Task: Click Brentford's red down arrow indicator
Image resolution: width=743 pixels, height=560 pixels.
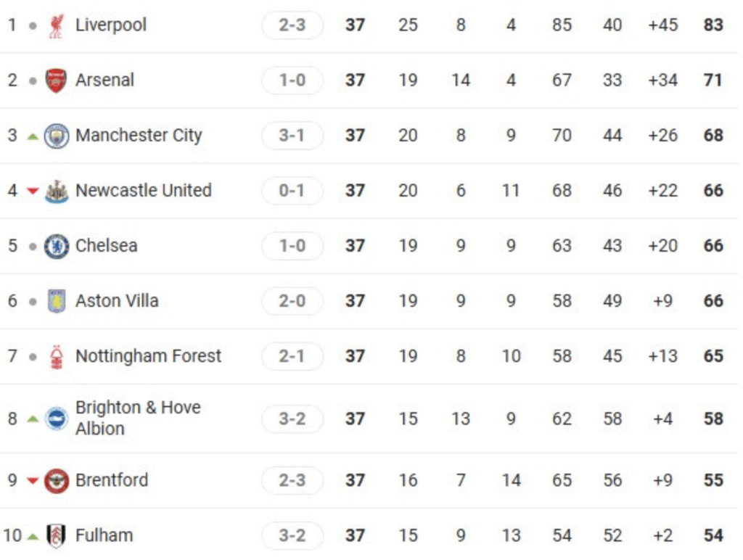Action: click(33, 481)
